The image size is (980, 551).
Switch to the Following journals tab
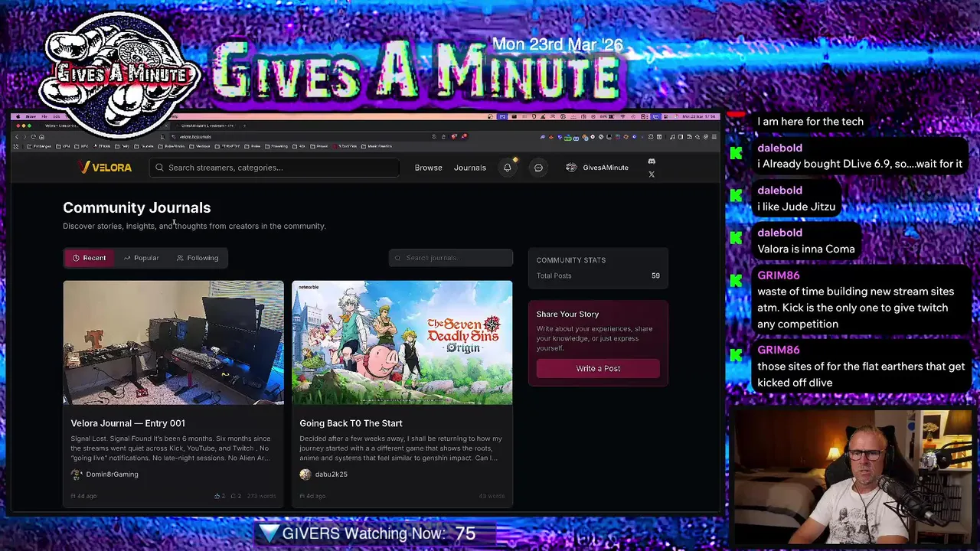[198, 258]
